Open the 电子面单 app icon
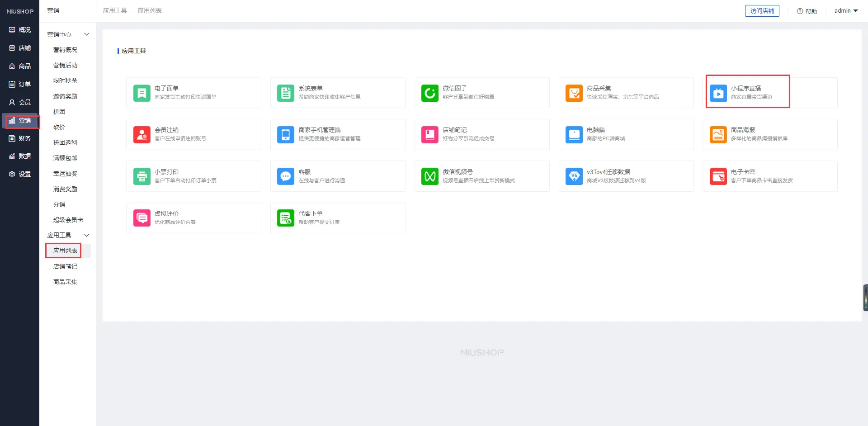This screenshot has height=426, width=868. pyautogui.click(x=142, y=93)
